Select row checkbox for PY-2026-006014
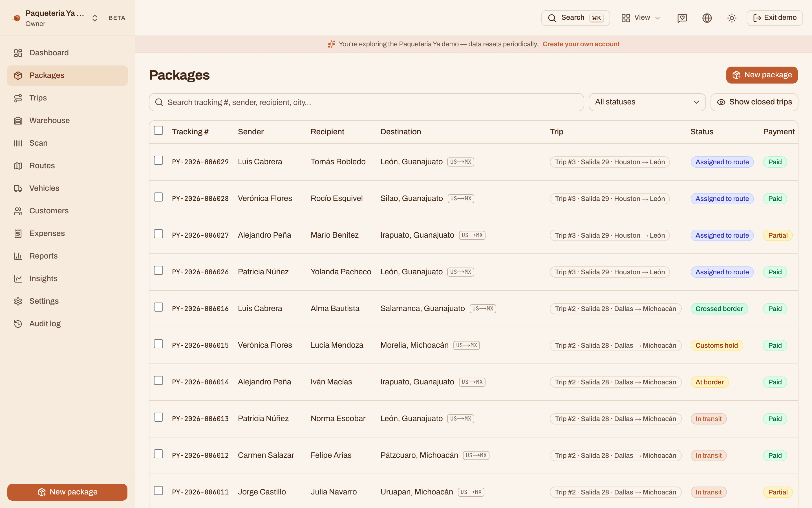This screenshot has height=508, width=812. [x=158, y=380]
